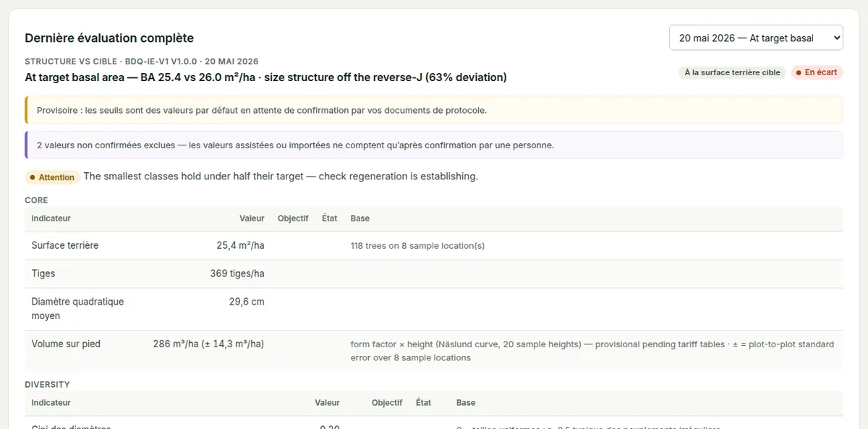Click '118 trees on 8 sample location(s)' text
The height and width of the screenshot is (429, 868).
tap(417, 246)
